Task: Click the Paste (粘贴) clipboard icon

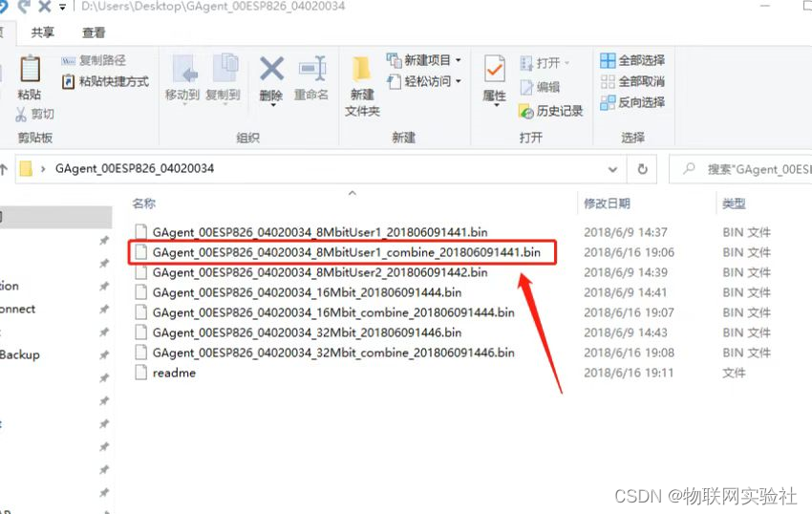Action: pos(30,69)
